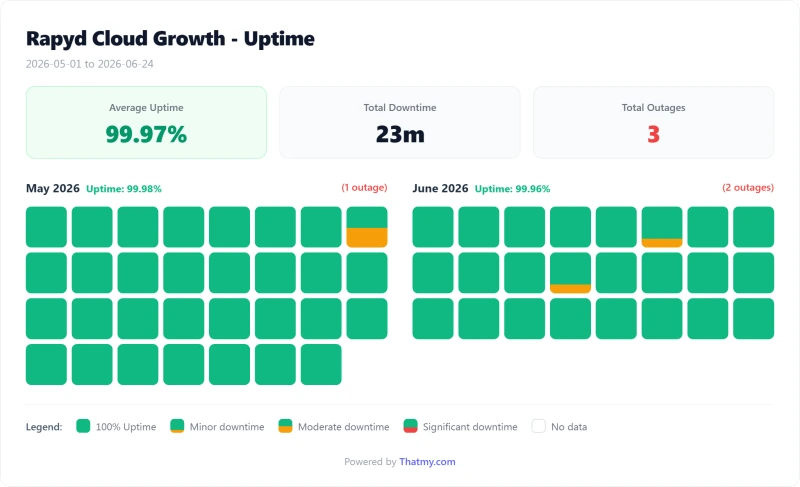Click the "Minor downtime" legend text
Viewport: 800px width, 487px height.
point(227,427)
